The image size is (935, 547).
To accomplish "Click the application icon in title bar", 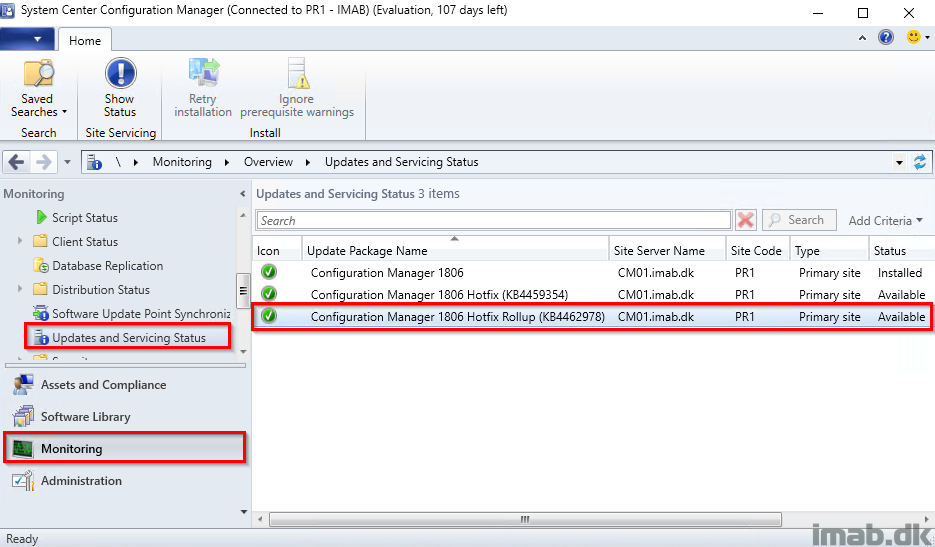I will click(x=8, y=11).
